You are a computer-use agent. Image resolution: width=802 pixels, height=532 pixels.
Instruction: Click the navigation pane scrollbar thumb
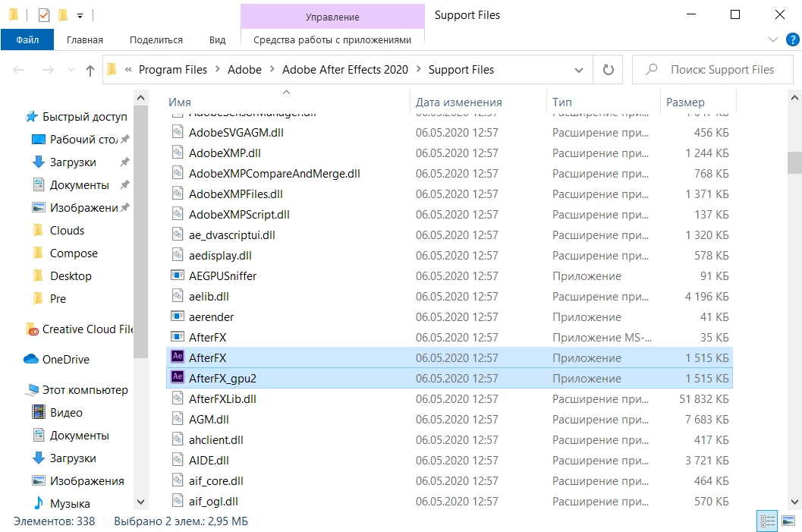coord(140,233)
